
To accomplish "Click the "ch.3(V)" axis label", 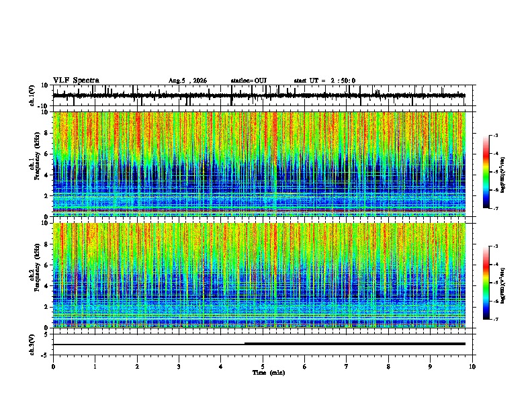I will (32, 345).
